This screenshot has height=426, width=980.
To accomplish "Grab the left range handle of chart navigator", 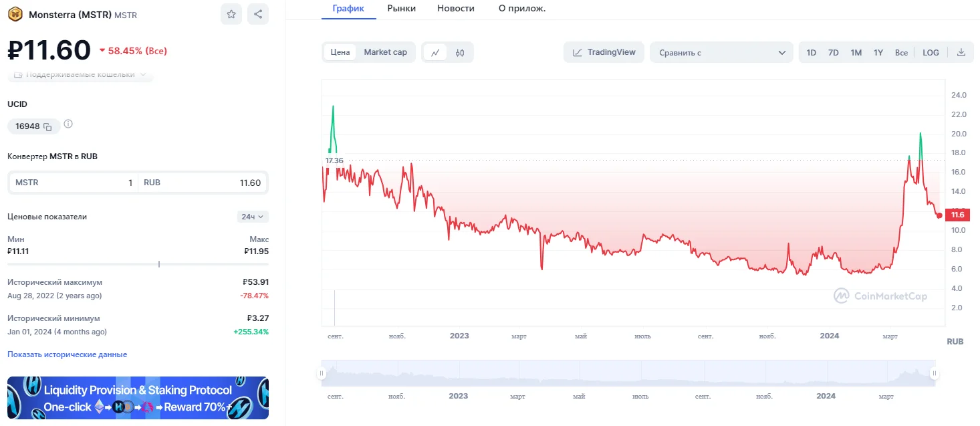I will [x=322, y=373].
